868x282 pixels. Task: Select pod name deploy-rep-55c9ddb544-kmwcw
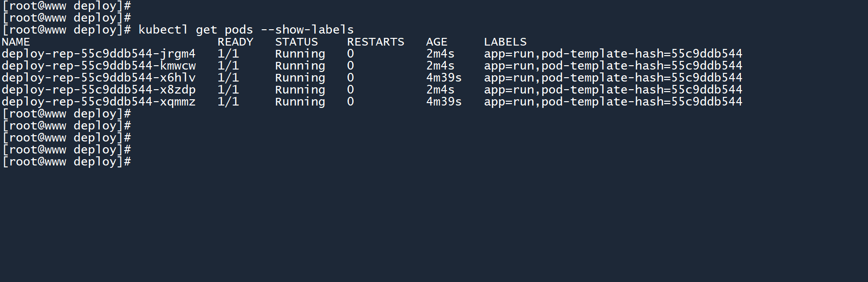coord(98,66)
